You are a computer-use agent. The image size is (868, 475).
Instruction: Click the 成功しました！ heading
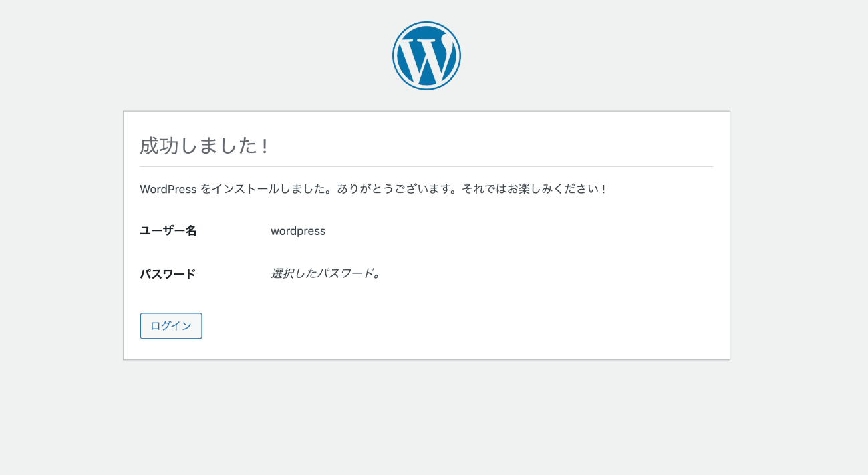click(x=204, y=146)
